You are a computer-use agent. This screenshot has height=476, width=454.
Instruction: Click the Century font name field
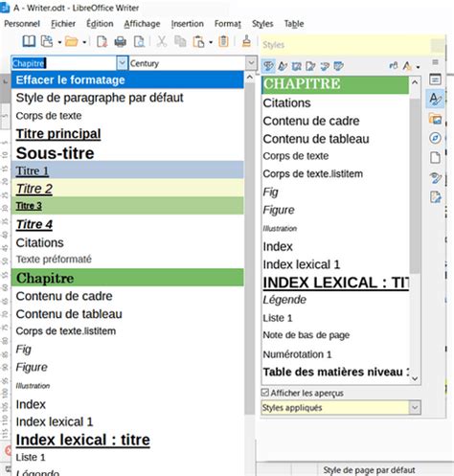coord(188,63)
